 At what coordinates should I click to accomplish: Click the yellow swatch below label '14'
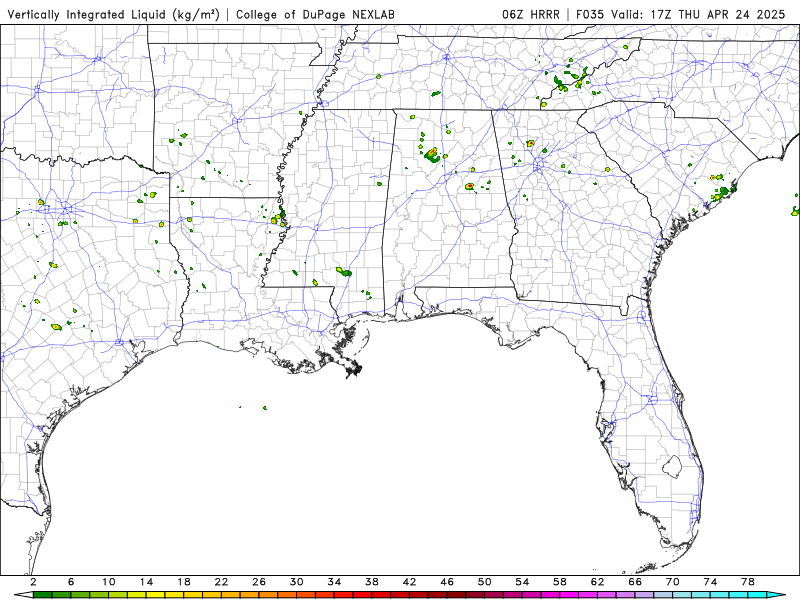pyautogui.click(x=156, y=595)
